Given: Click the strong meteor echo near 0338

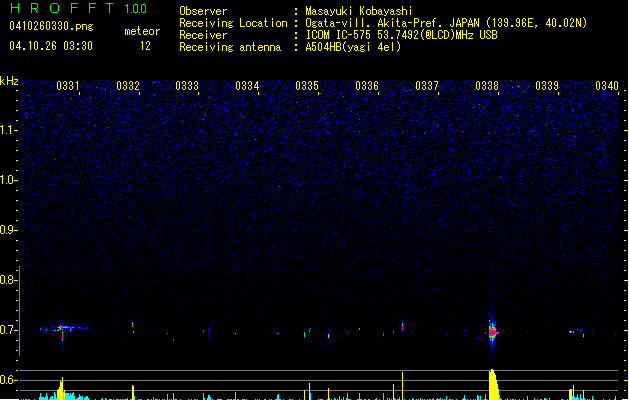Looking at the screenshot, I should (x=492, y=331).
